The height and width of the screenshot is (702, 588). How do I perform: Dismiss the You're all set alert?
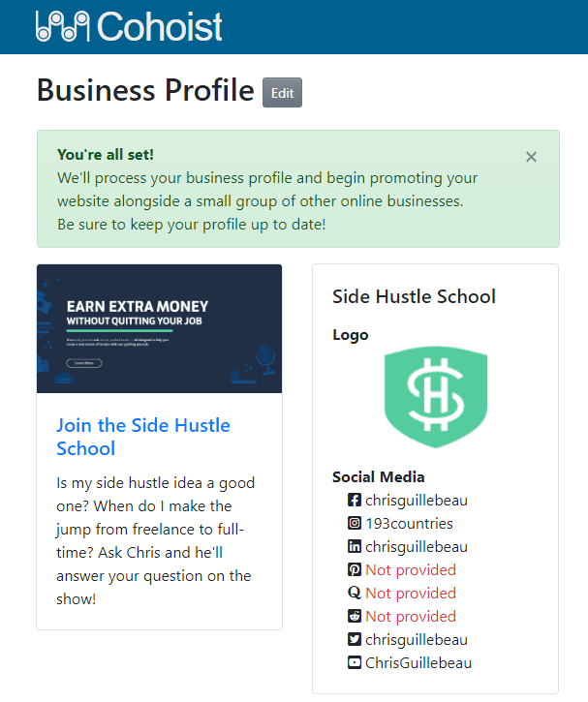[531, 157]
